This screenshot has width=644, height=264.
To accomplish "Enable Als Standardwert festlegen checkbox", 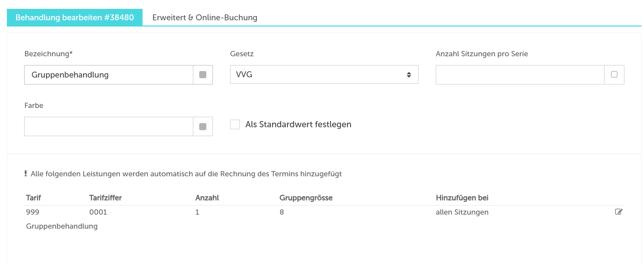I will [x=235, y=125].
